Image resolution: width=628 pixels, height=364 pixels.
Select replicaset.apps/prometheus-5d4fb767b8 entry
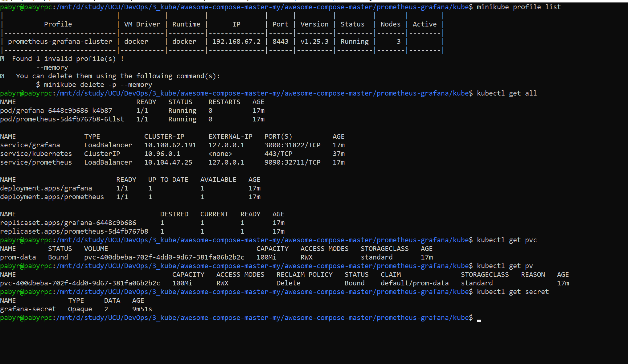coord(74,231)
